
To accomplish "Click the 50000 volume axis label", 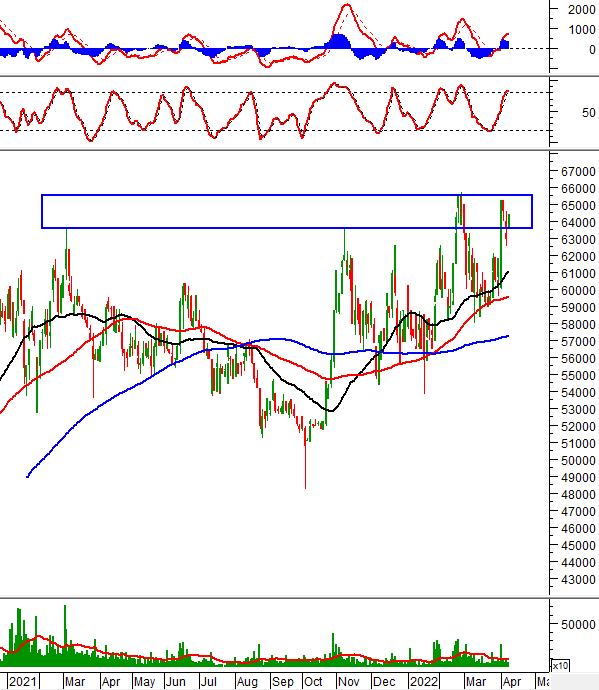I will pyautogui.click(x=578, y=624).
